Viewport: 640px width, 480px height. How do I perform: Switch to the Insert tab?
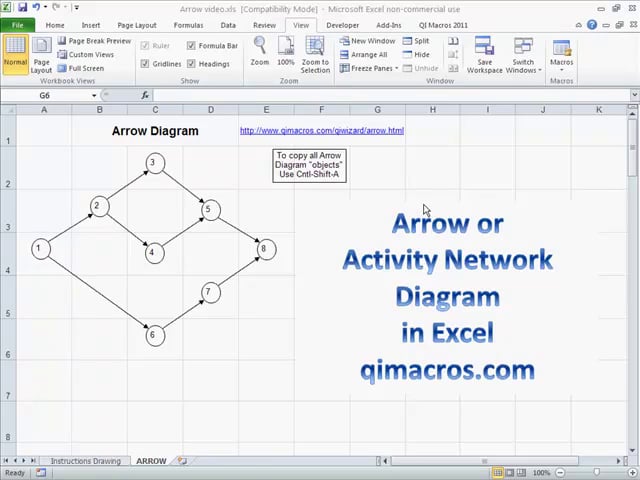[x=91, y=25]
